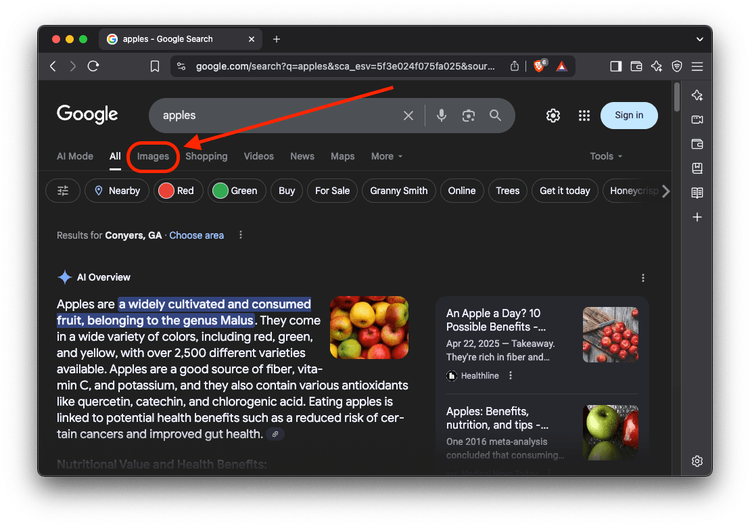750x526 pixels.
Task: Click the AI Overview source link icon
Action: click(x=275, y=434)
